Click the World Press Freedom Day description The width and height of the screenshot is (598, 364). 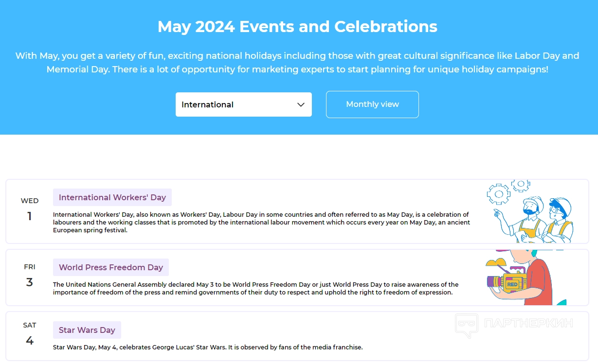[x=255, y=288]
